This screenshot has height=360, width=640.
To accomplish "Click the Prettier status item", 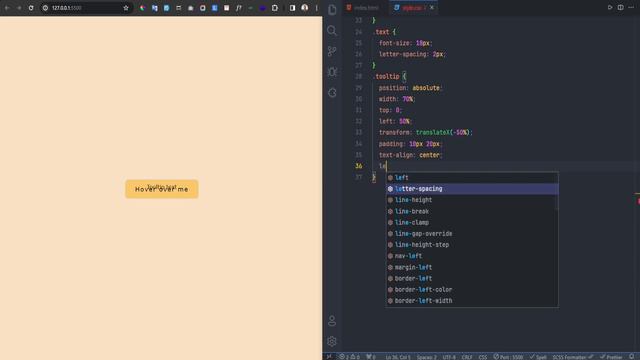I will pyautogui.click(x=611, y=357).
